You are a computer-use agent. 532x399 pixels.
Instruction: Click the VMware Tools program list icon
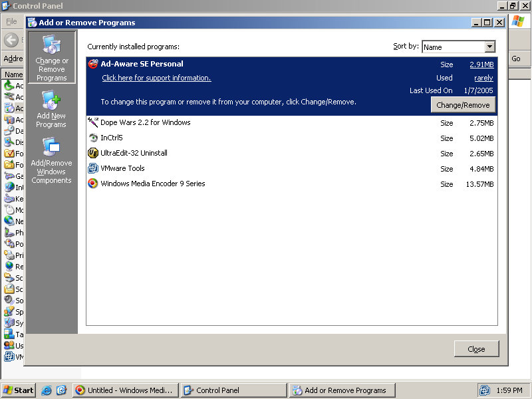tap(93, 168)
